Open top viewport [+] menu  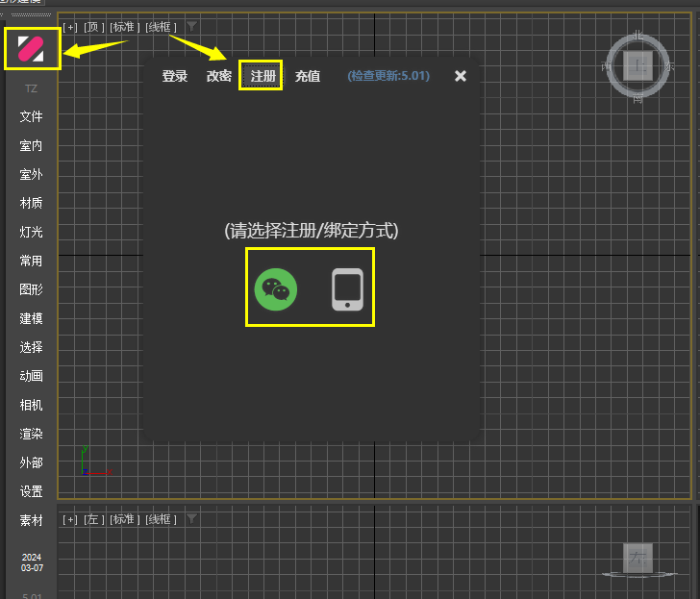pos(70,27)
